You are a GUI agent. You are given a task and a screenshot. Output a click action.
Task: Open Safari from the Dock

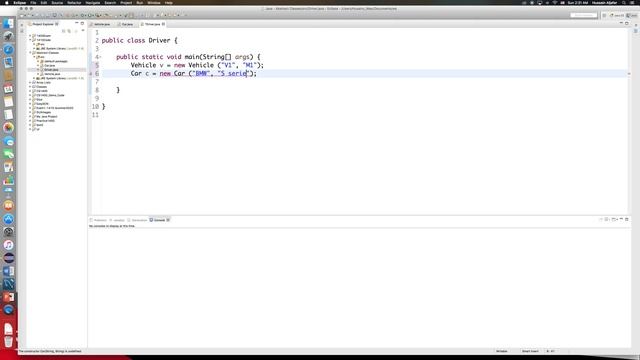(x=9, y=49)
